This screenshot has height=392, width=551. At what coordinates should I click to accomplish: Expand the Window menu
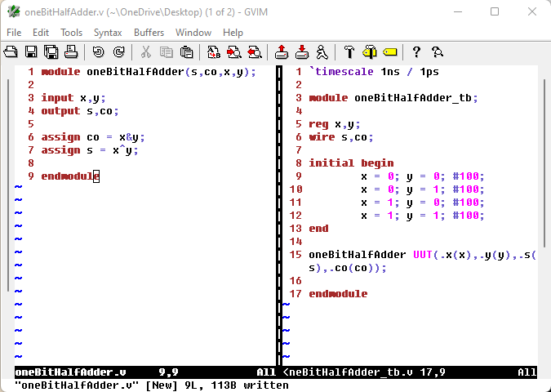coord(193,33)
